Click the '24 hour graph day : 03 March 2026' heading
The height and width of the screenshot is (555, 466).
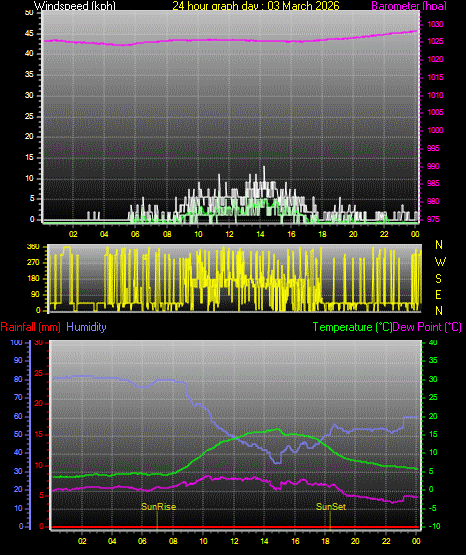[x=256, y=6]
